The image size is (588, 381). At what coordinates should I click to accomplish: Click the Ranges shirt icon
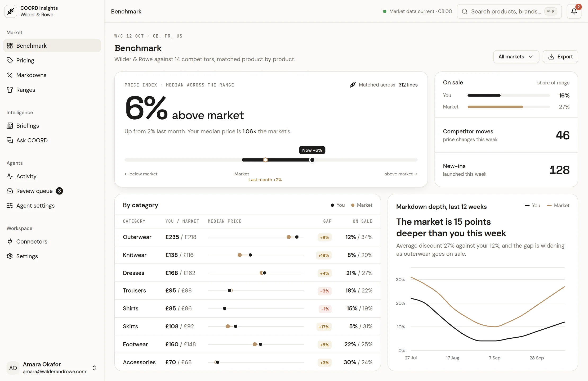pos(10,90)
